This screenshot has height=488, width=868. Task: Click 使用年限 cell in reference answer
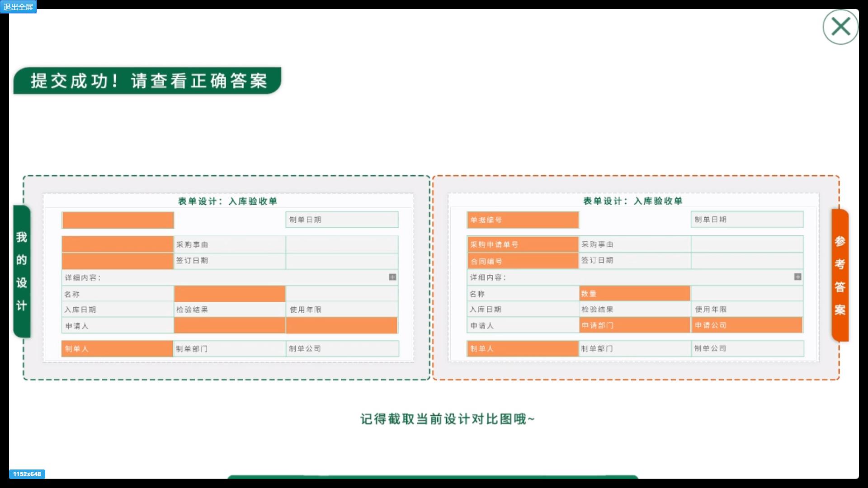[747, 309]
